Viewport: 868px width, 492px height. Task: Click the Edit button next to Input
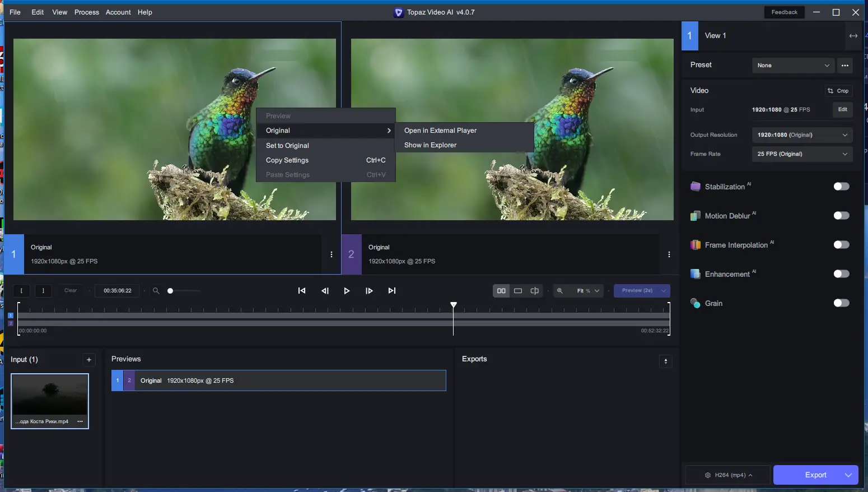[x=843, y=110]
